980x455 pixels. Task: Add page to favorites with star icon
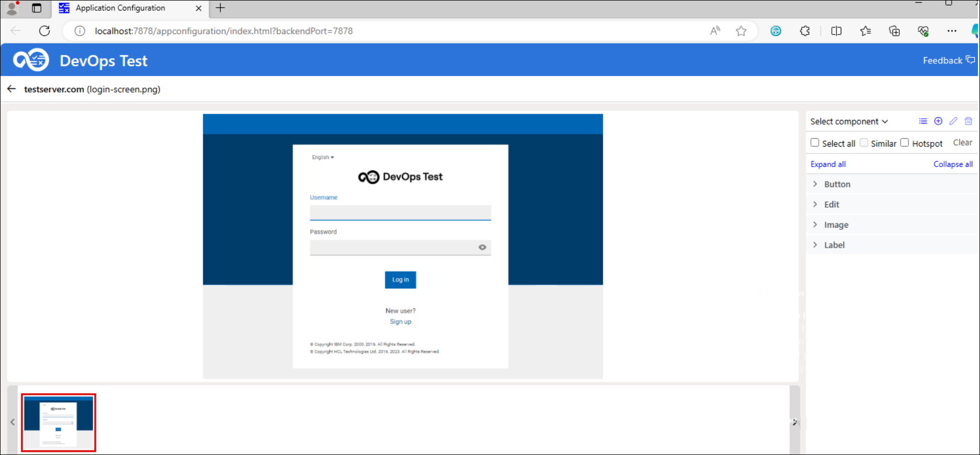[741, 31]
